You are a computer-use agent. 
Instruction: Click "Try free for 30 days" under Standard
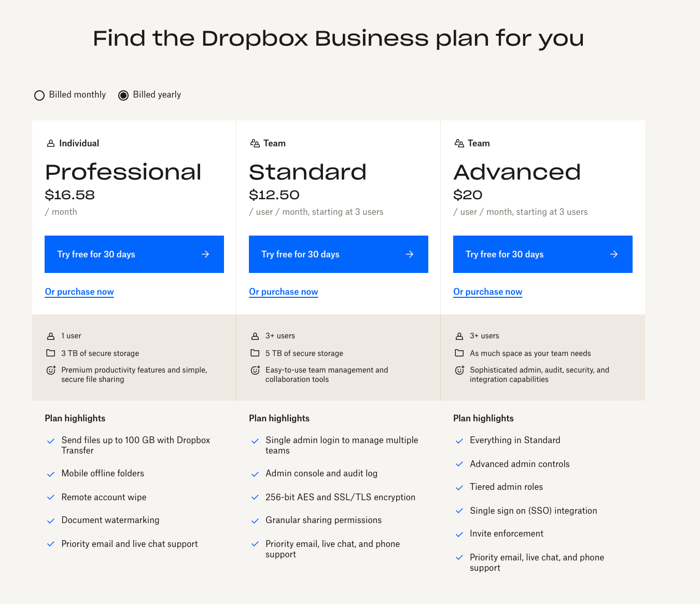[x=338, y=254]
